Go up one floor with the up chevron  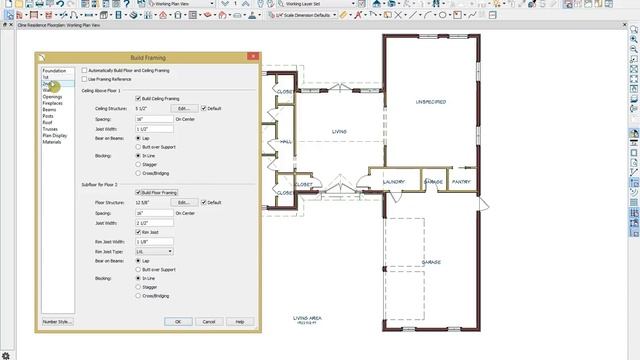point(245,4)
